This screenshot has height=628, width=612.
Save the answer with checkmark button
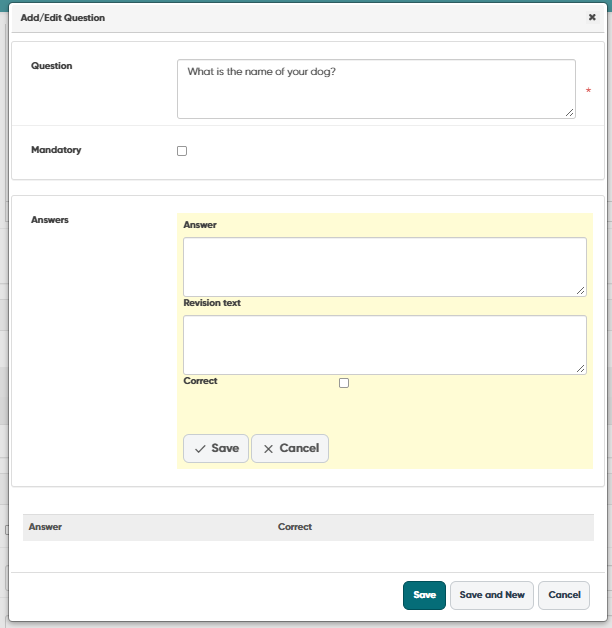coord(216,449)
